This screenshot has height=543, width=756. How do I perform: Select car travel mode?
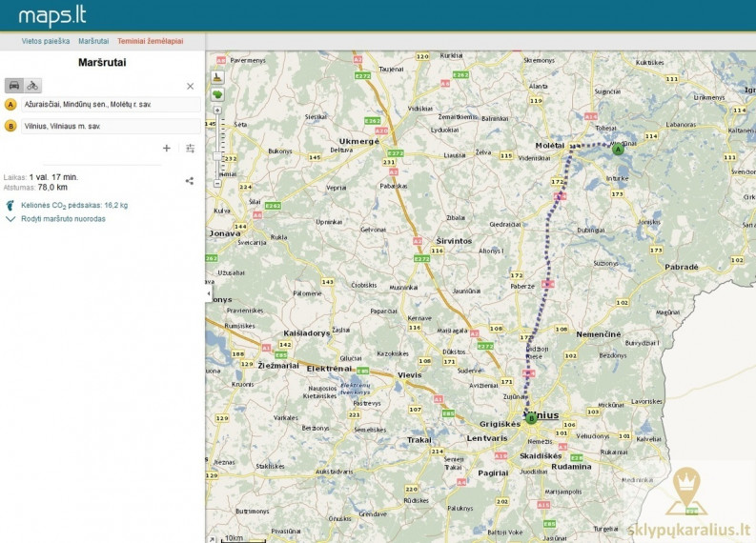(14, 86)
